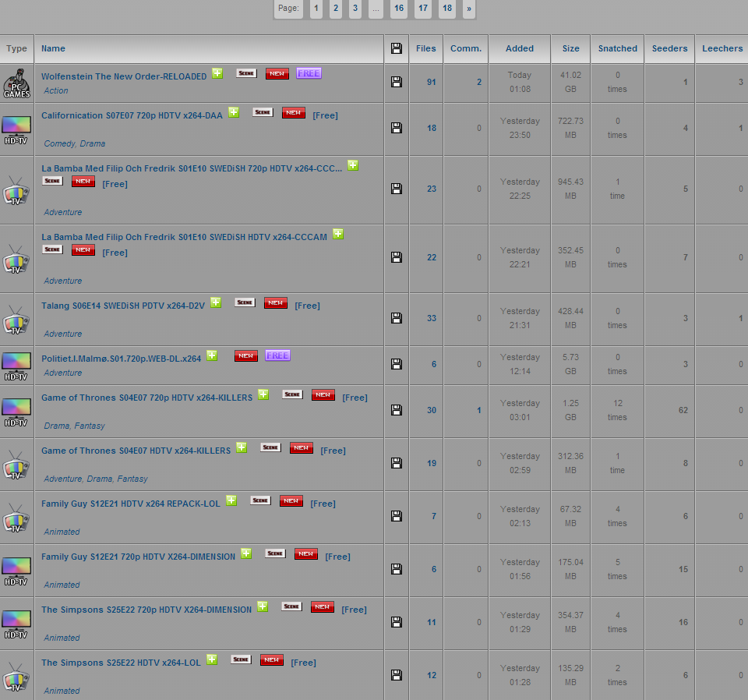Click green plus icon beside Californication S07E07
748x700 pixels.
point(234,112)
